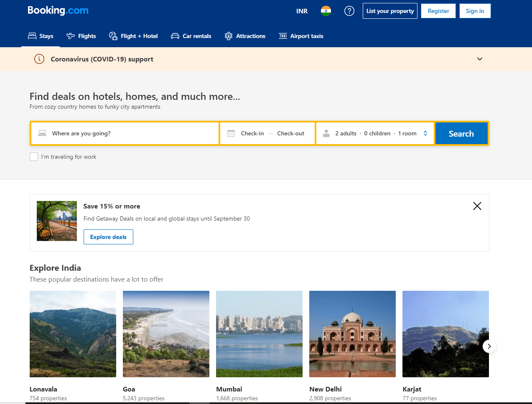Screen dimensions: 532x404
Task: Pick the Check-in date
Action: (x=252, y=133)
